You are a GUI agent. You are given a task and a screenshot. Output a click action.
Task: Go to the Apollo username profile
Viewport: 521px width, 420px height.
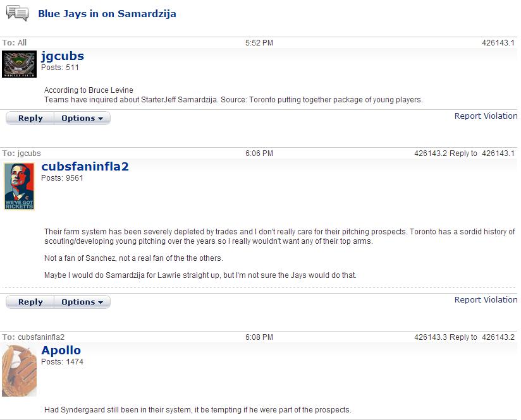pos(61,350)
